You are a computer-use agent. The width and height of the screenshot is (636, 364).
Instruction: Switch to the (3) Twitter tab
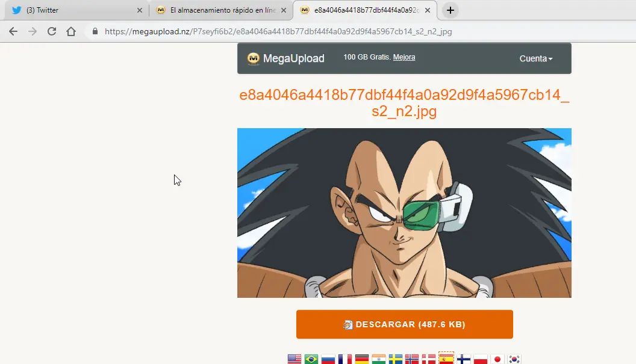(76, 10)
